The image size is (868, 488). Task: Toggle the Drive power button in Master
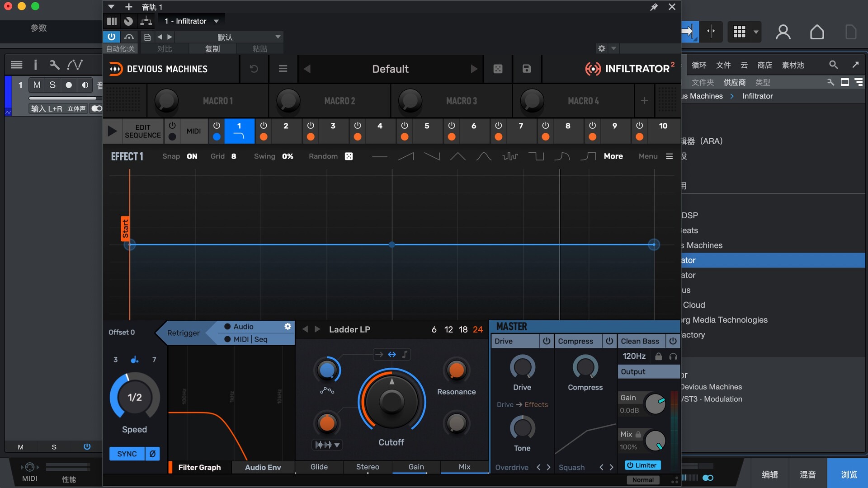tap(547, 341)
